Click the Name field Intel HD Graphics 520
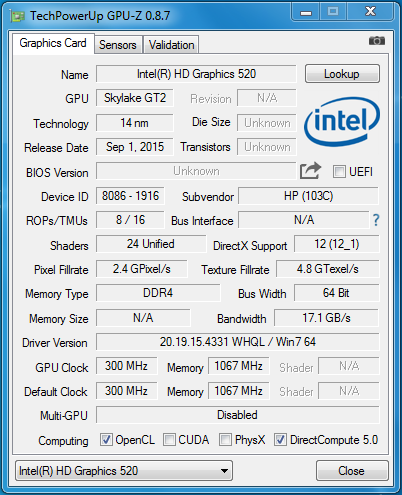 (196, 74)
